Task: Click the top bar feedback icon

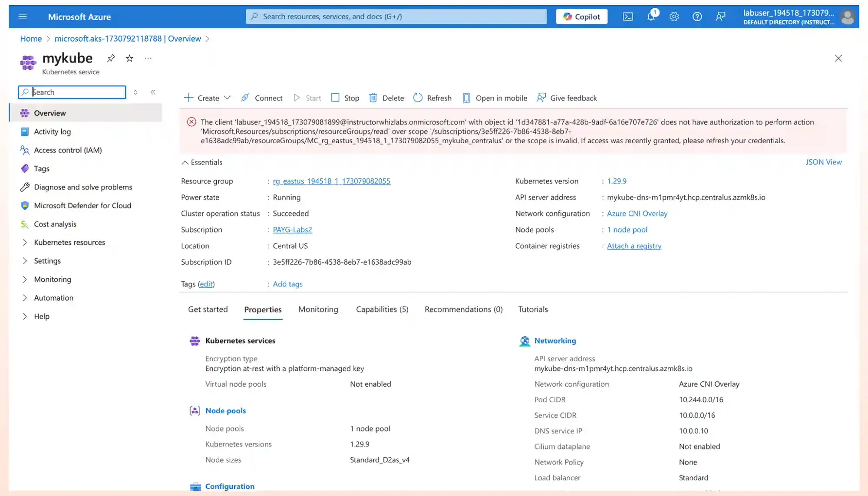Action: click(720, 16)
